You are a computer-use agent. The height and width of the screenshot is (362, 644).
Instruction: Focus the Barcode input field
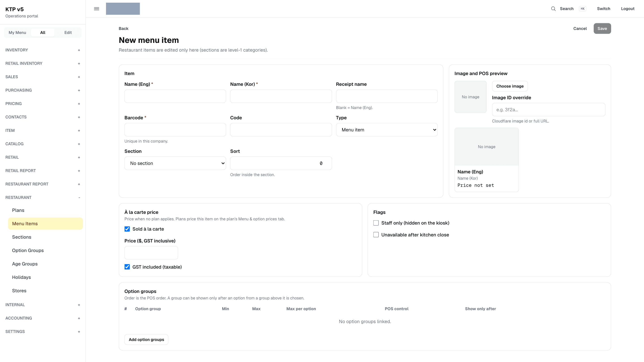point(175,130)
